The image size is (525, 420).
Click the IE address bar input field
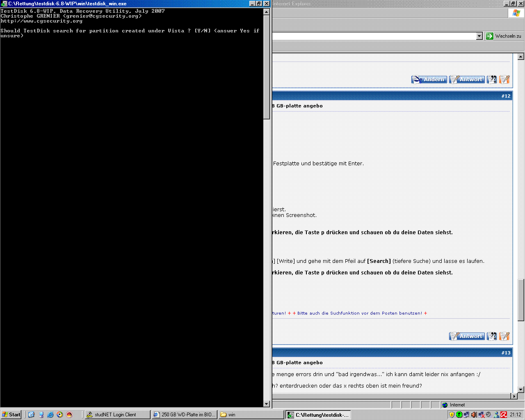(x=374, y=36)
